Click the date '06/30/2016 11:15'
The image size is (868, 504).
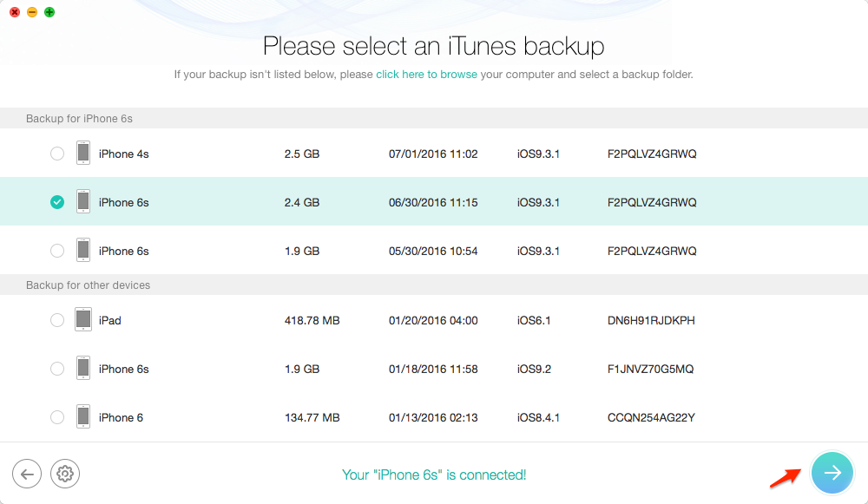[433, 202]
